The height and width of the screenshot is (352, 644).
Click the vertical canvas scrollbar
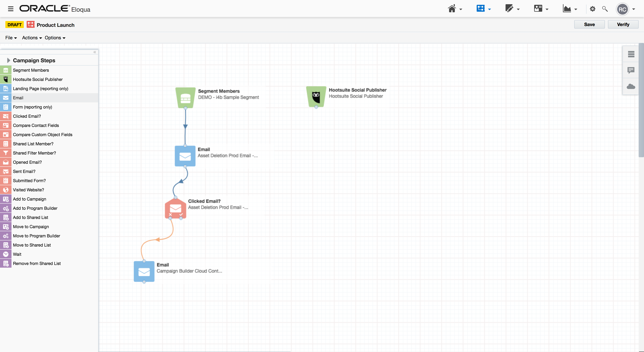point(641,100)
